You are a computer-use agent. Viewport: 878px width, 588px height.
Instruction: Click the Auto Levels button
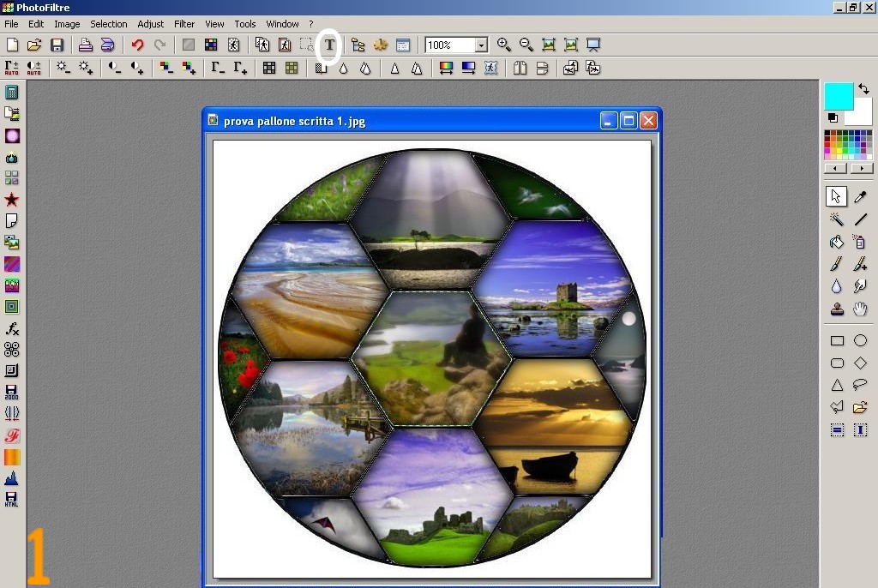pos(12,68)
